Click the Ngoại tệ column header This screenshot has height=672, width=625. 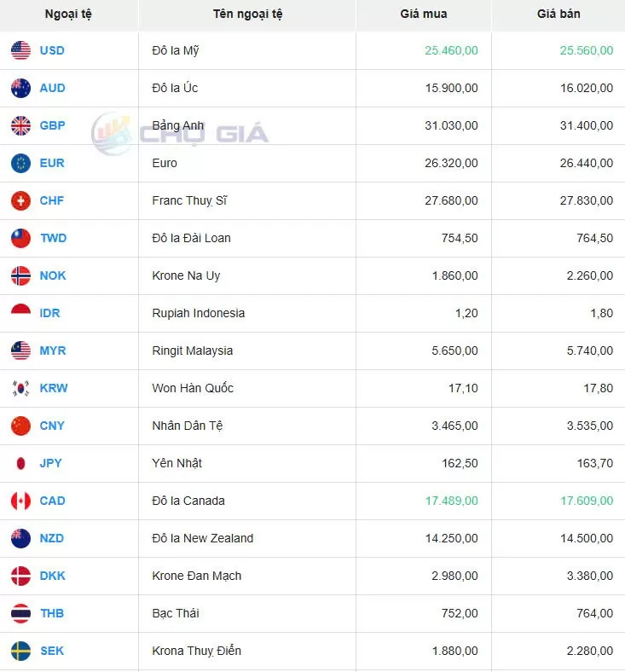pyautogui.click(x=68, y=14)
